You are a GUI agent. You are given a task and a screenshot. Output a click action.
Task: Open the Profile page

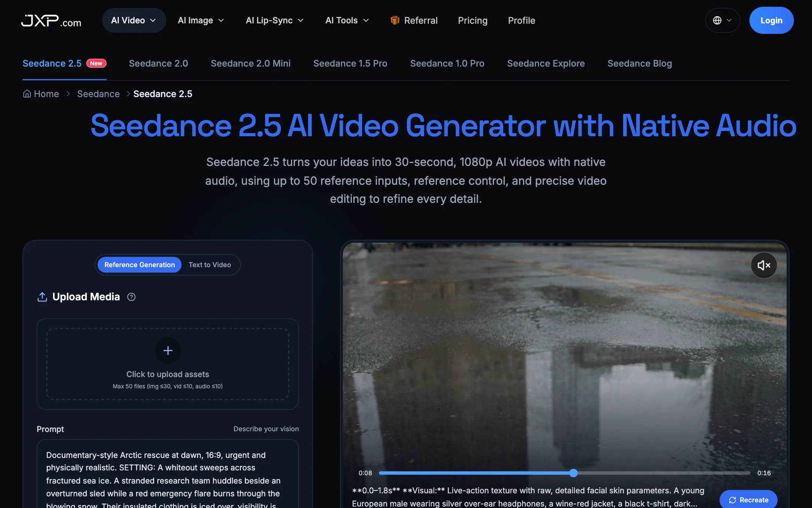(x=521, y=20)
